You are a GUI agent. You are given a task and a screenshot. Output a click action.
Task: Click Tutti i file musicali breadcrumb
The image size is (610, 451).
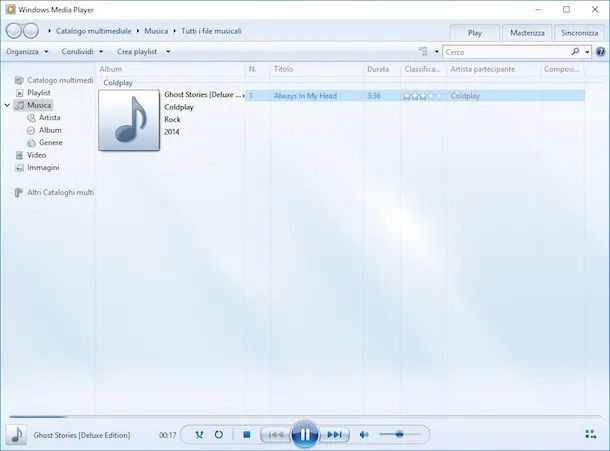tap(211, 31)
